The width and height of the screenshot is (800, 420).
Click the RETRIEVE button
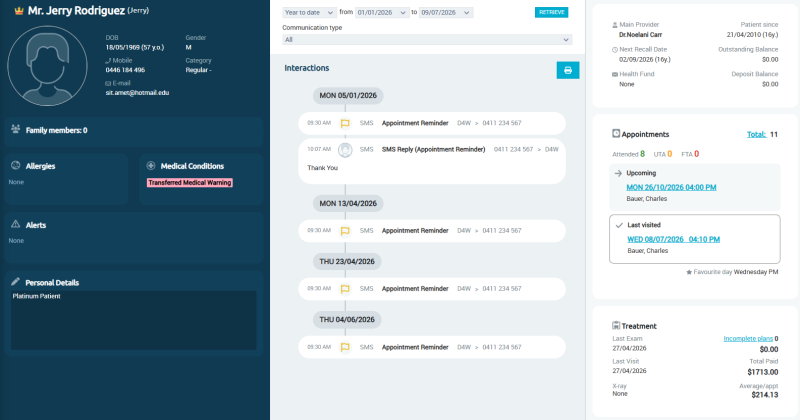pyautogui.click(x=552, y=12)
